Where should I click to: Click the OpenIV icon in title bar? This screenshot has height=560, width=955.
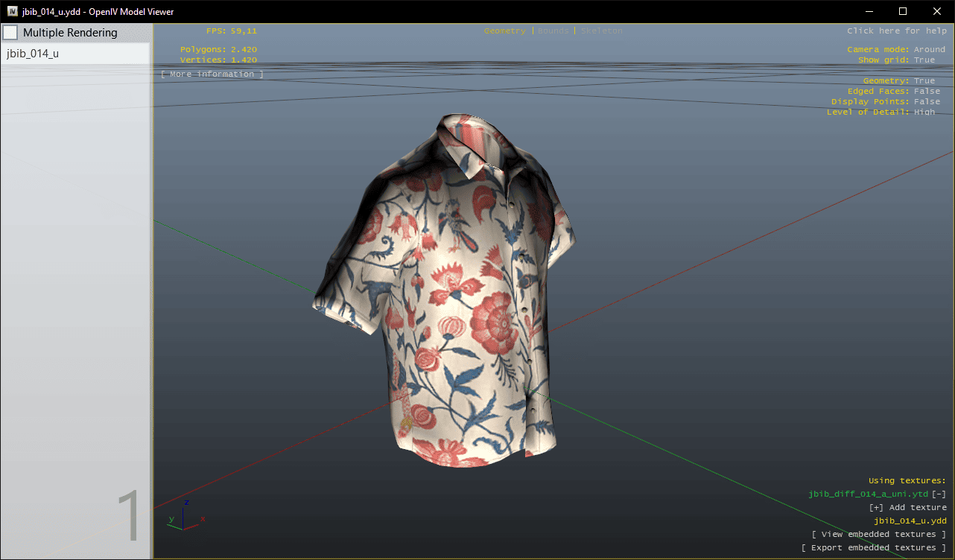click(13, 11)
